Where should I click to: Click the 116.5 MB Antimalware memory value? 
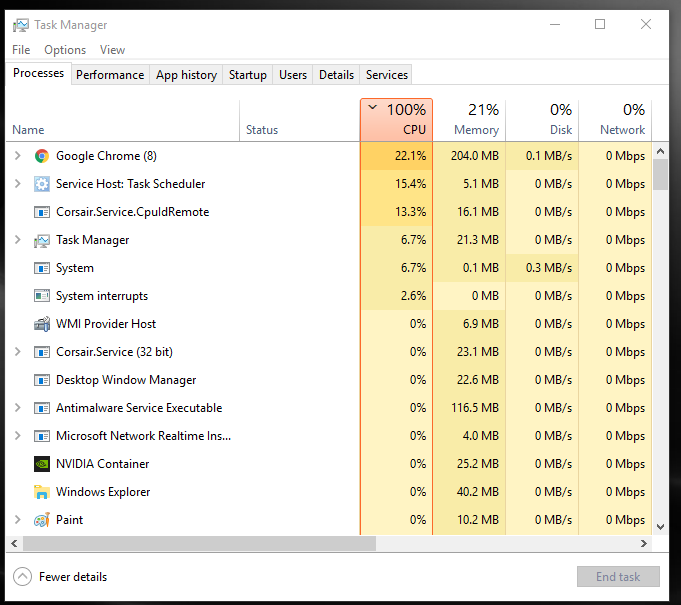[475, 408]
